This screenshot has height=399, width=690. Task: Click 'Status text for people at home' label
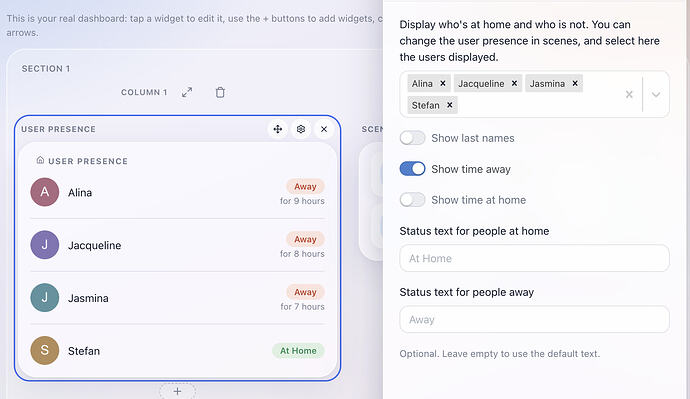(x=474, y=231)
